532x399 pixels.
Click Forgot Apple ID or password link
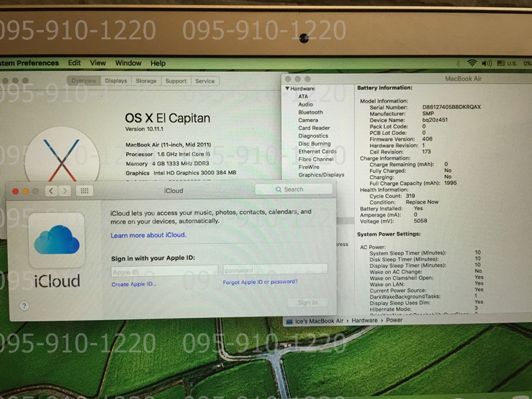[260, 282]
